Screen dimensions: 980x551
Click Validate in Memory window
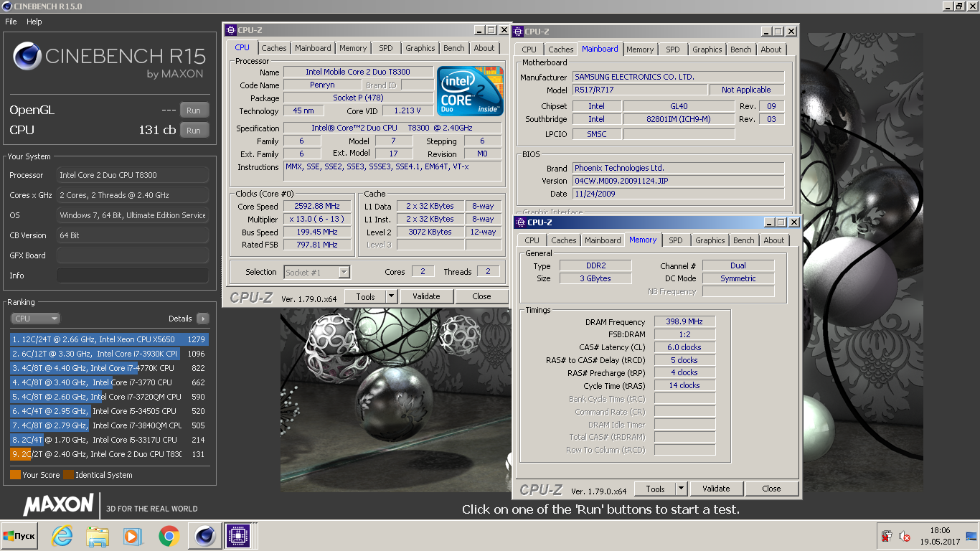pos(716,489)
